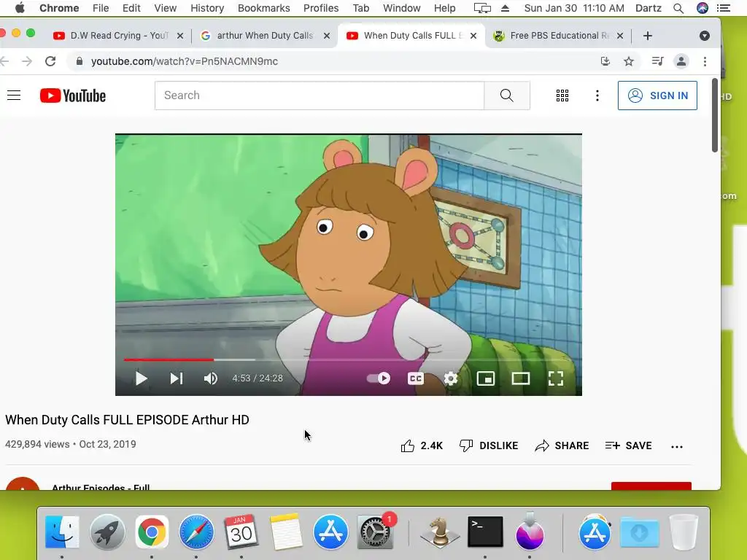Open more actions ellipsis below the video
747x560 pixels.
677,447
